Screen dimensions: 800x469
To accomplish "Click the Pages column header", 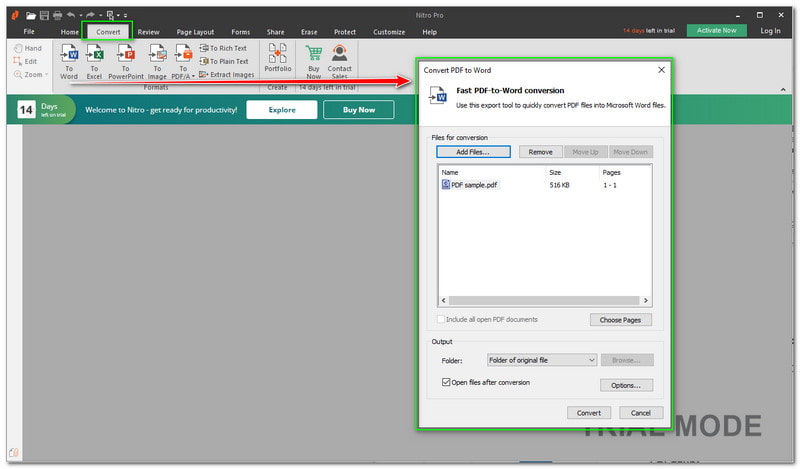I will [x=611, y=172].
